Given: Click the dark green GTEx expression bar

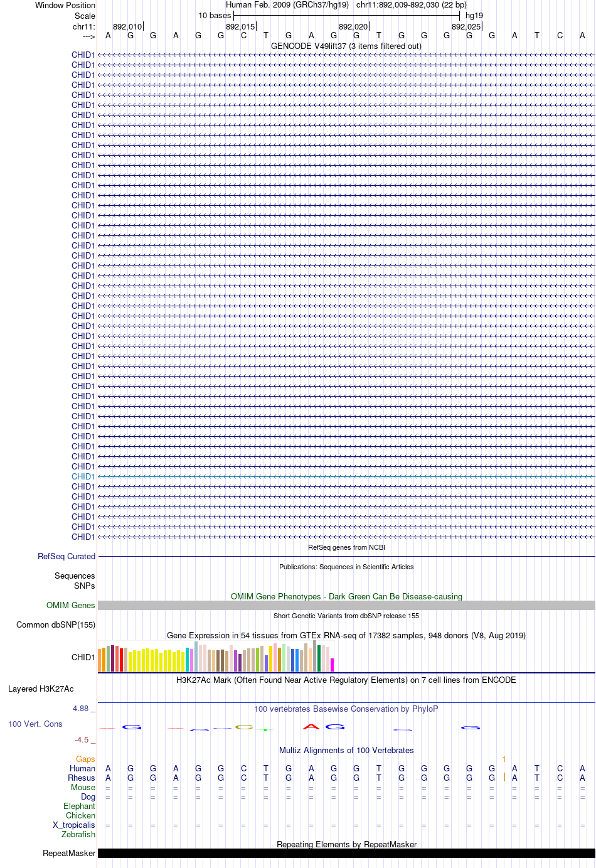Looking at the screenshot, I should pos(319,658).
